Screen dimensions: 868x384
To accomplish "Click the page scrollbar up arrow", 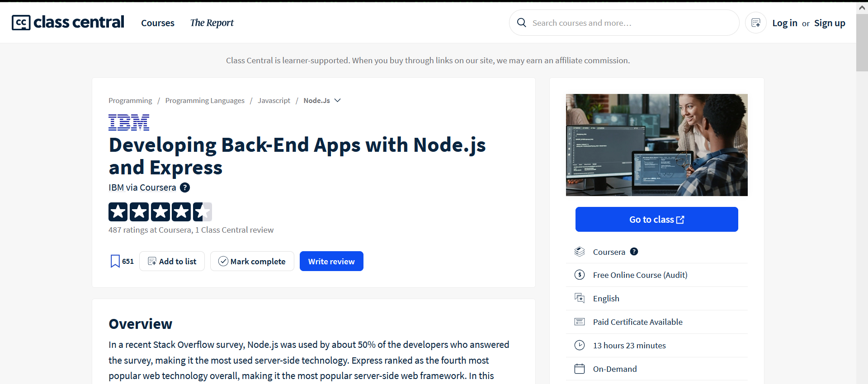I will [862, 8].
